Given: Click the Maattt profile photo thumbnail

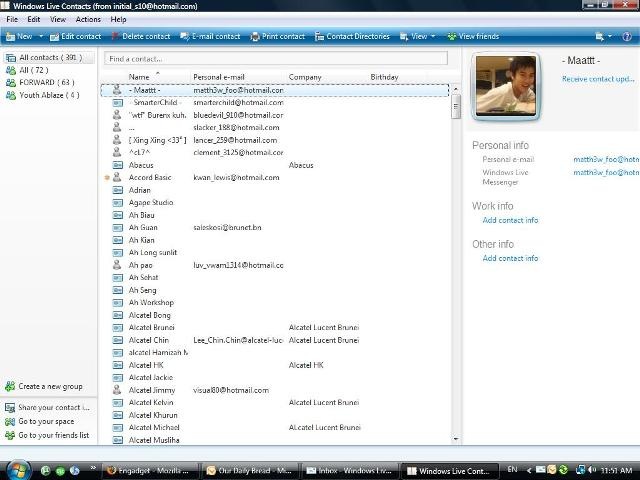Looking at the screenshot, I should click(x=506, y=86).
